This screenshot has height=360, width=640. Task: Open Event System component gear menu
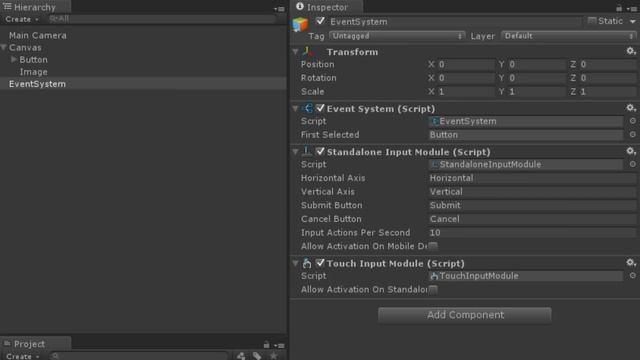(631, 108)
